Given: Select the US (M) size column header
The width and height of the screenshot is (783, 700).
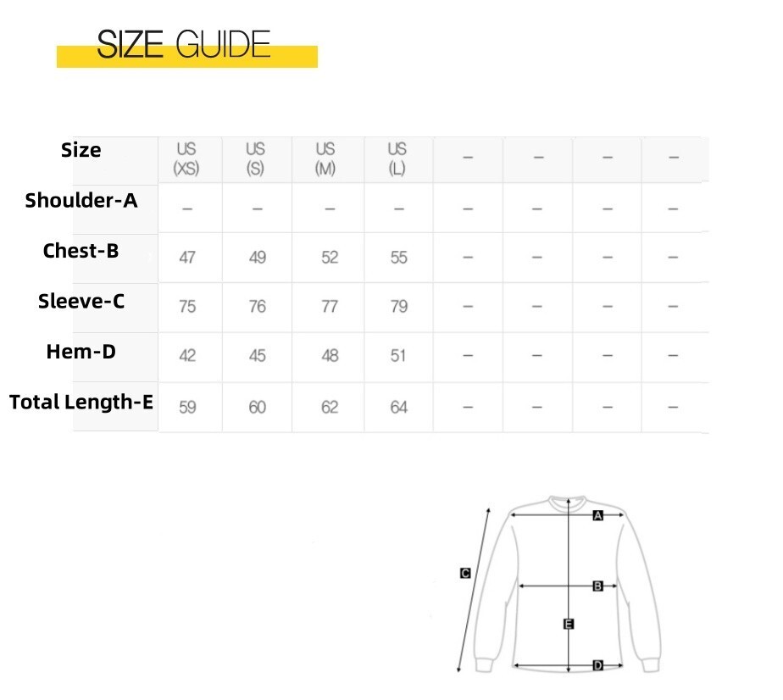Looking at the screenshot, I should [x=325, y=158].
